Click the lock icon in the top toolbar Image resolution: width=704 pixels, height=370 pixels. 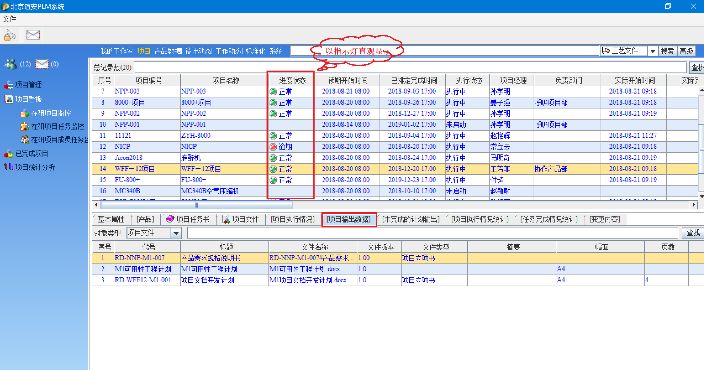click(x=9, y=35)
